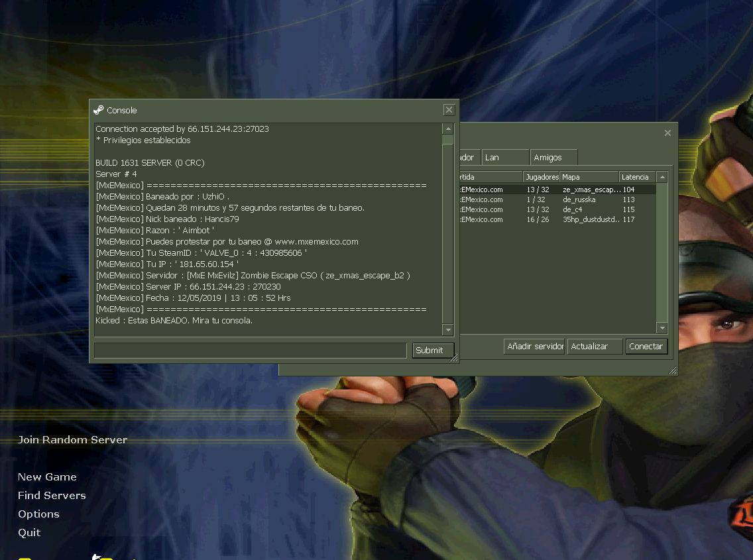Image resolution: width=753 pixels, height=560 pixels.
Task: Click the Console scroll down arrow
Action: pos(448,329)
